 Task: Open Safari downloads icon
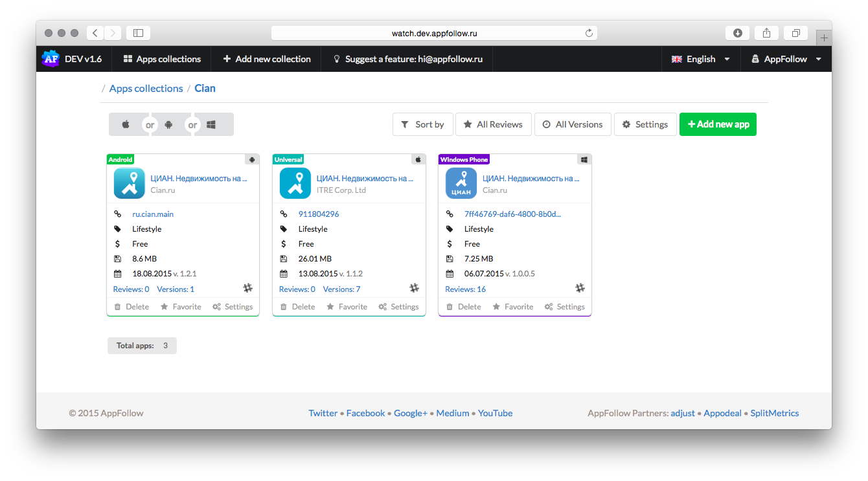pos(737,33)
